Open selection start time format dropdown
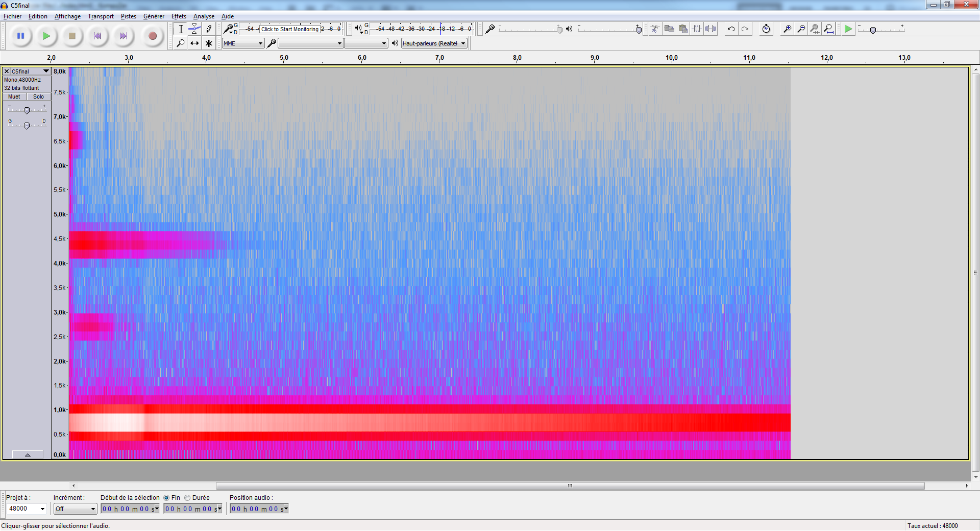Image resolution: width=980 pixels, height=531 pixels. pyautogui.click(x=157, y=509)
